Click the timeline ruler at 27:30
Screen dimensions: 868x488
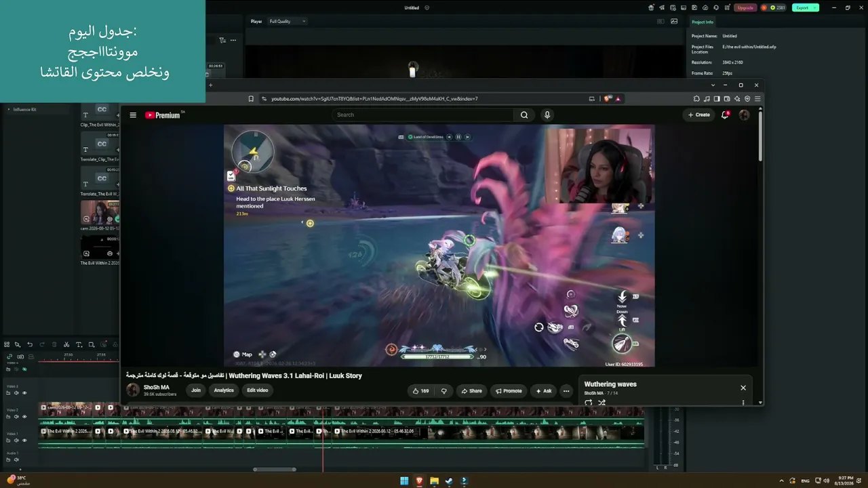pos(68,355)
